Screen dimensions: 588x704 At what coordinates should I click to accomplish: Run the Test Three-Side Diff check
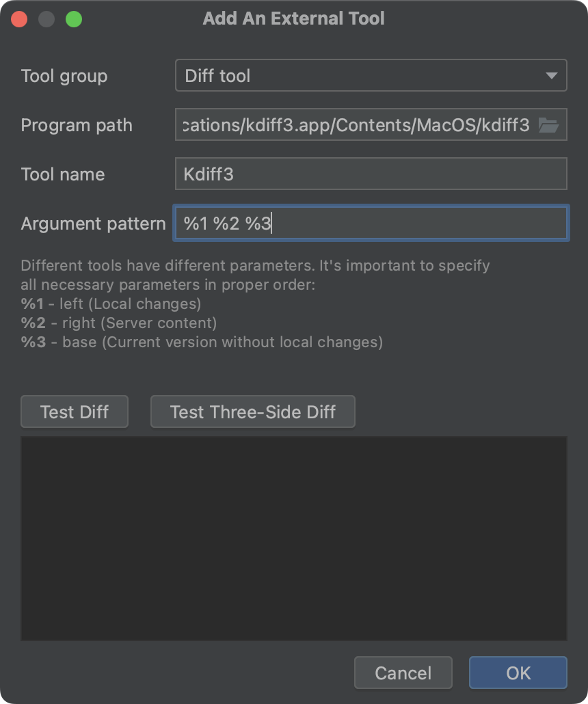point(252,411)
